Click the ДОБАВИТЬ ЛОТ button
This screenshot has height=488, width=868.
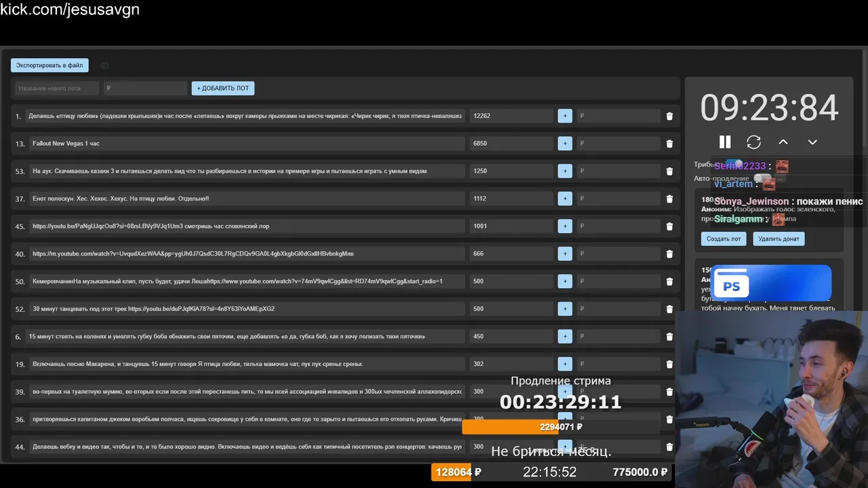coord(223,88)
